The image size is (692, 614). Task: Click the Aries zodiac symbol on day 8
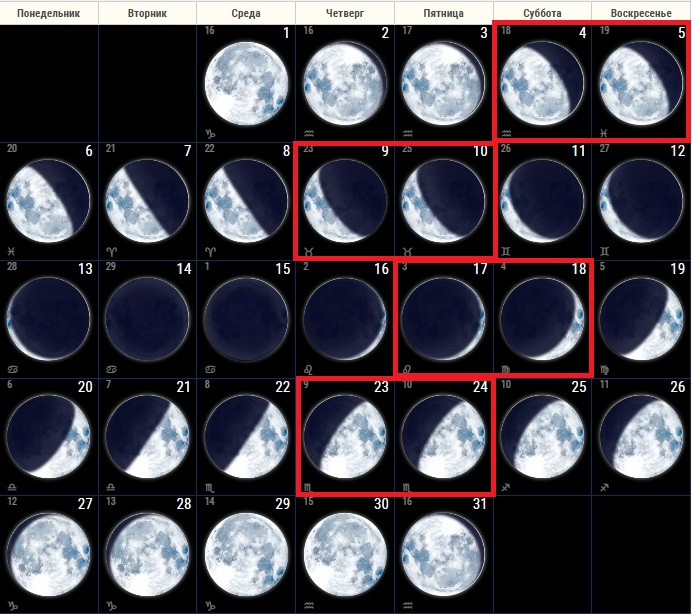point(211,252)
